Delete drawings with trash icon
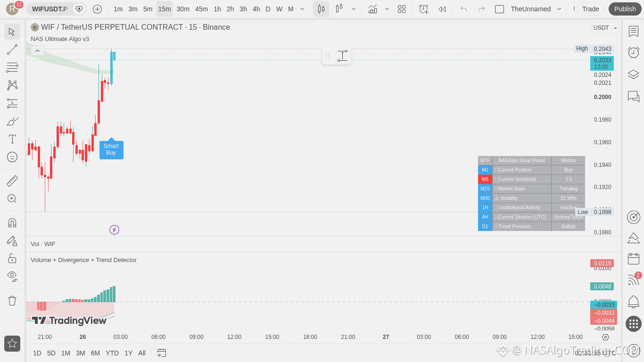 tap(12, 300)
